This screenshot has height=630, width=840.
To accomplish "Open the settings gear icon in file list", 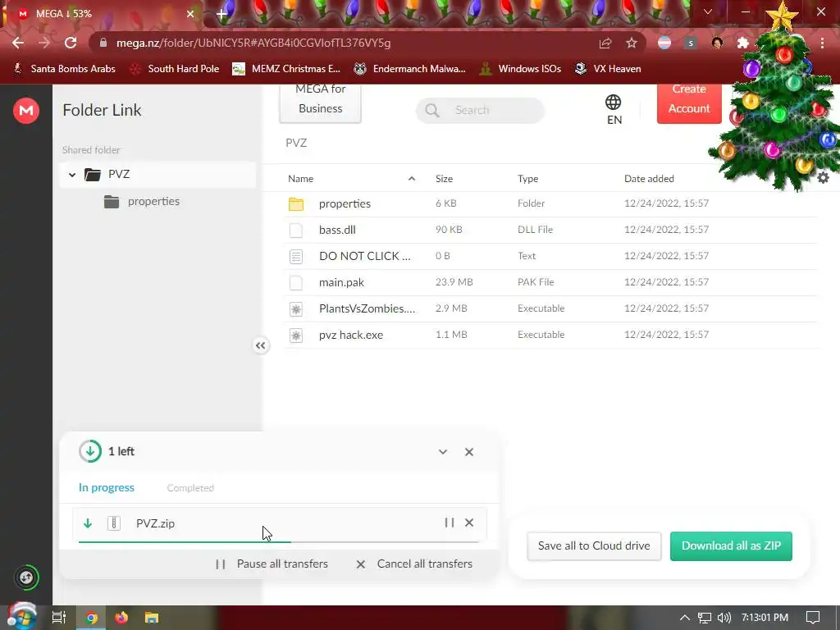I will (x=823, y=178).
